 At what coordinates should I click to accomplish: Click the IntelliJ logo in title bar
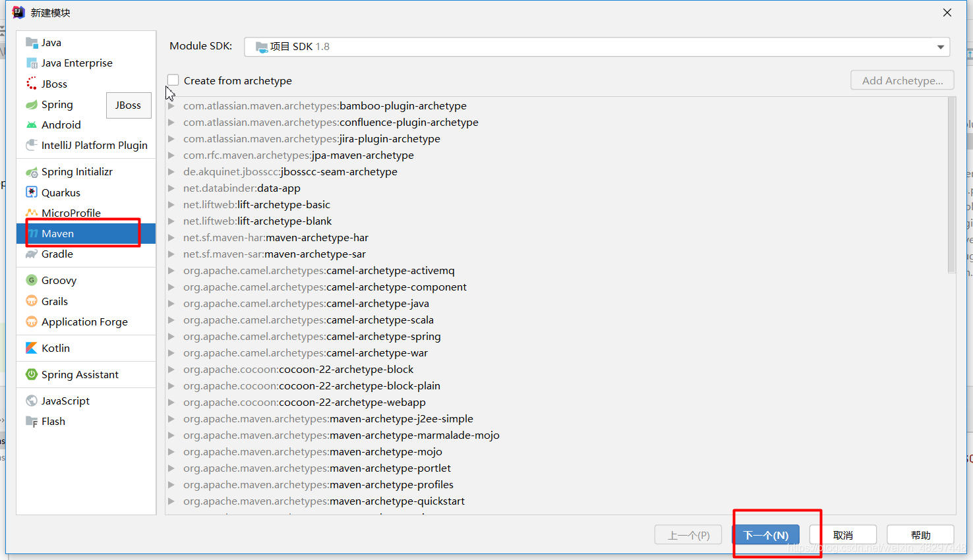(x=18, y=13)
